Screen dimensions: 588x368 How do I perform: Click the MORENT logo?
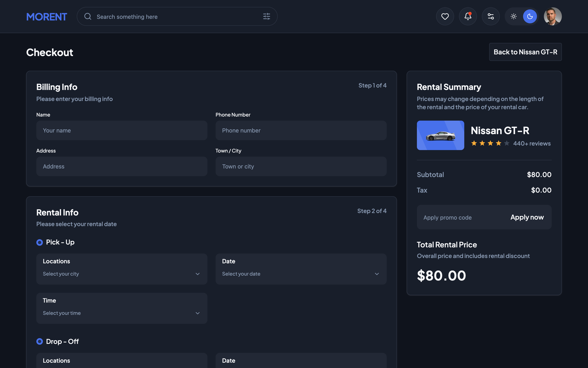coord(46,17)
